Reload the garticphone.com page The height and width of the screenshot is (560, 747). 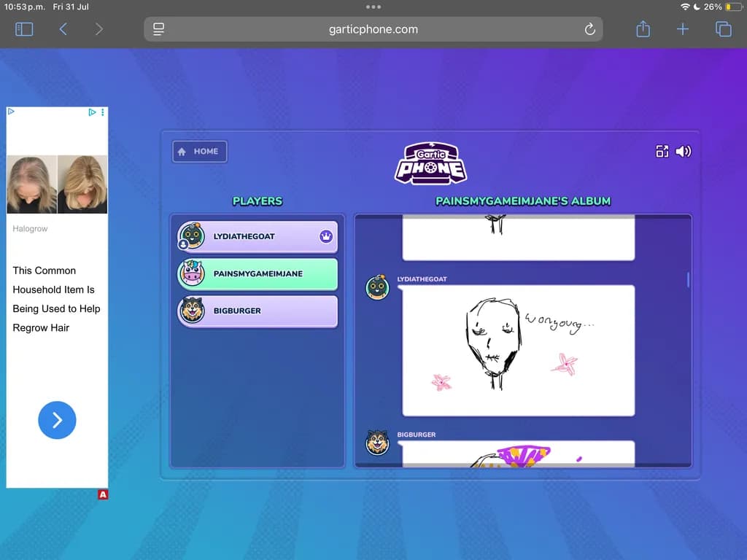589,29
